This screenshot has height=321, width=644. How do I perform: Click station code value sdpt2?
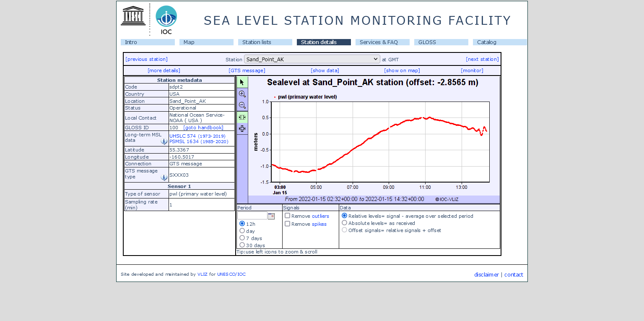(176, 87)
